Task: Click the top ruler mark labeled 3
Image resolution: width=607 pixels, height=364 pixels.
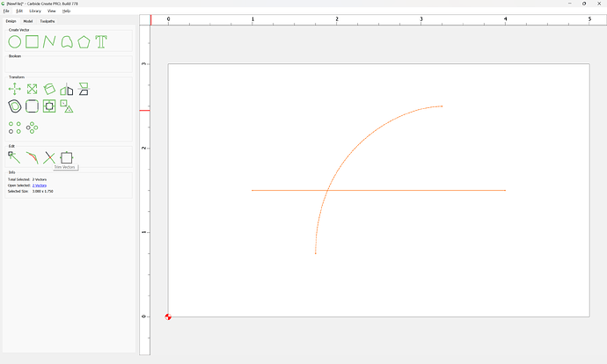Action: coord(421,19)
